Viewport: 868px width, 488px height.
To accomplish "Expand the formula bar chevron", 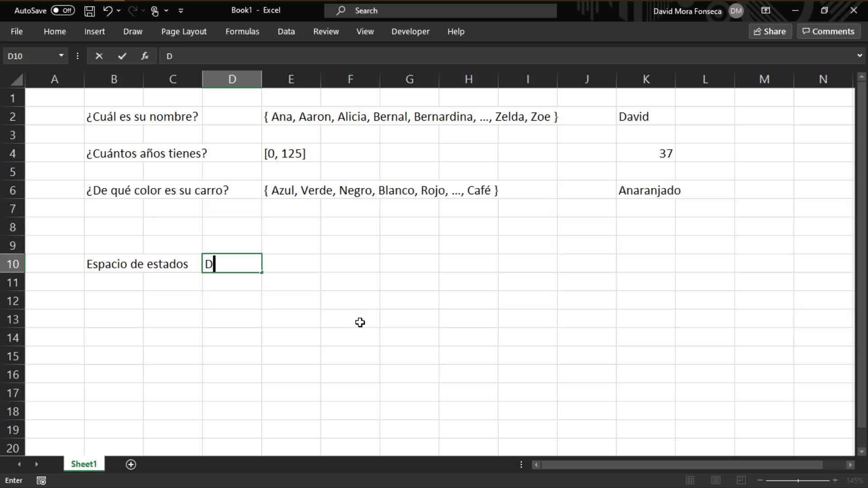I will (x=859, y=56).
